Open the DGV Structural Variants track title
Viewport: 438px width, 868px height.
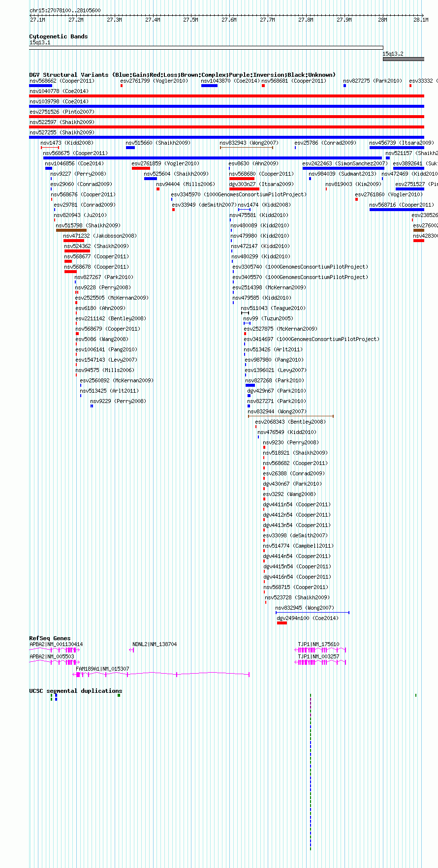182,75
